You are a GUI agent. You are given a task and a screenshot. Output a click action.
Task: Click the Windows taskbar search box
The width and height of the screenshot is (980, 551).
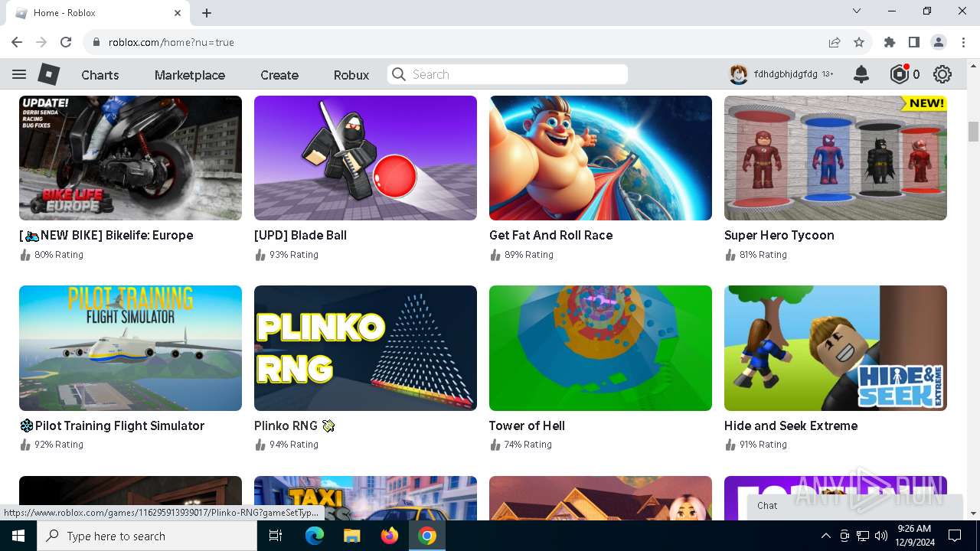146,536
